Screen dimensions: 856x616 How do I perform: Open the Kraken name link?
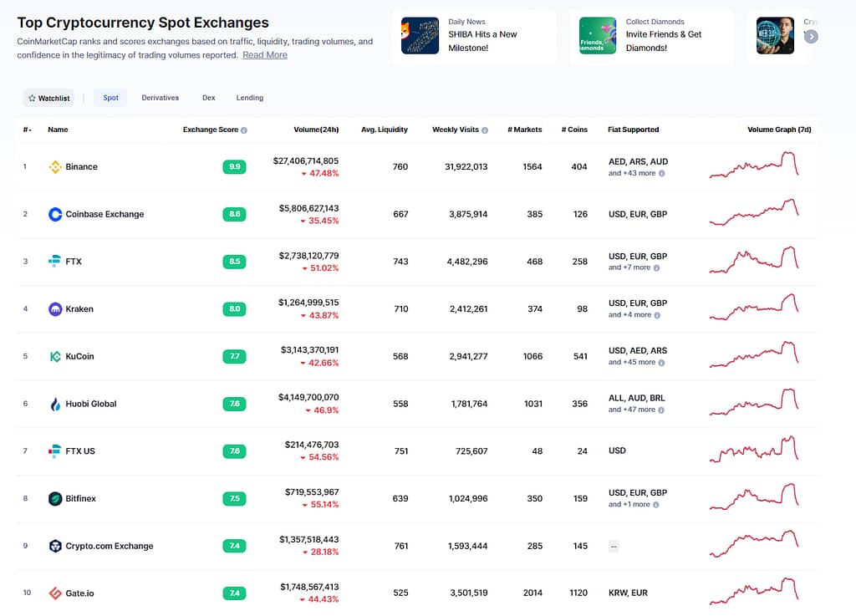click(x=79, y=309)
